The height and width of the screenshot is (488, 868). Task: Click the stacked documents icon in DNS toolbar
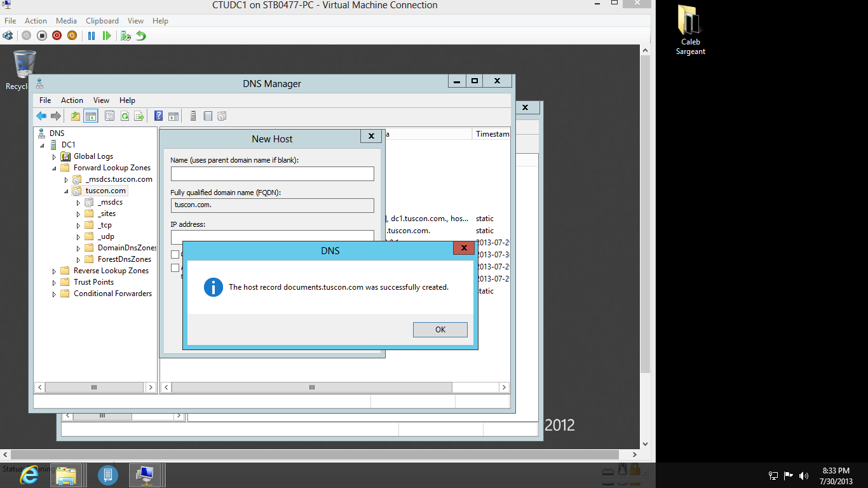[222, 116]
